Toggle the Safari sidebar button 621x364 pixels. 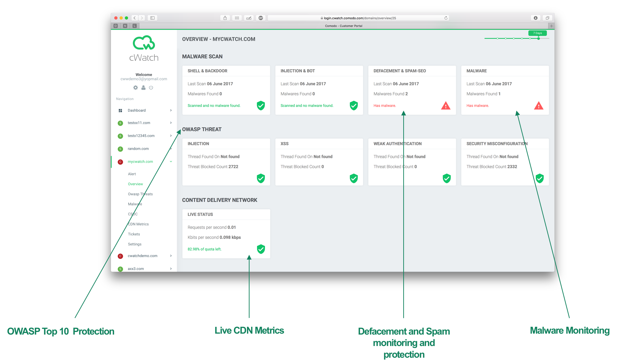pos(153,18)
